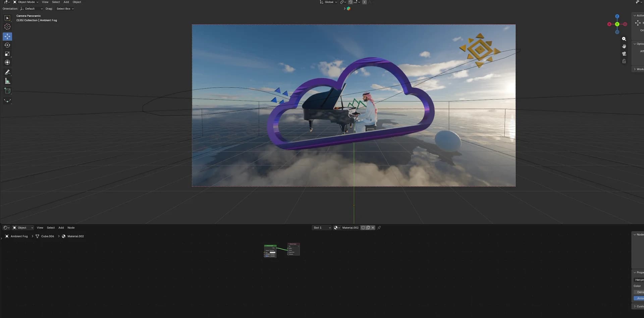Click the red X axis gizmo

click(609, 24)
